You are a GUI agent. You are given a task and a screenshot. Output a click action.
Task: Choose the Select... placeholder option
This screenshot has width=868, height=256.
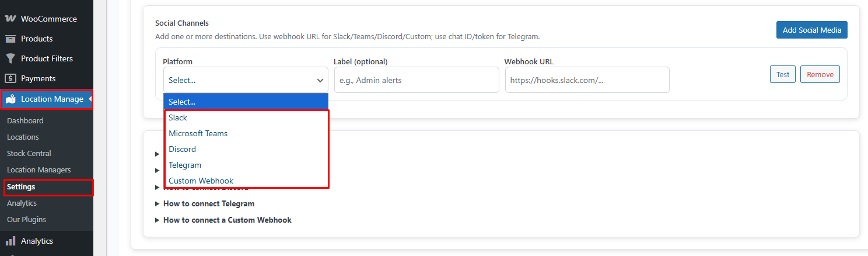246,102
